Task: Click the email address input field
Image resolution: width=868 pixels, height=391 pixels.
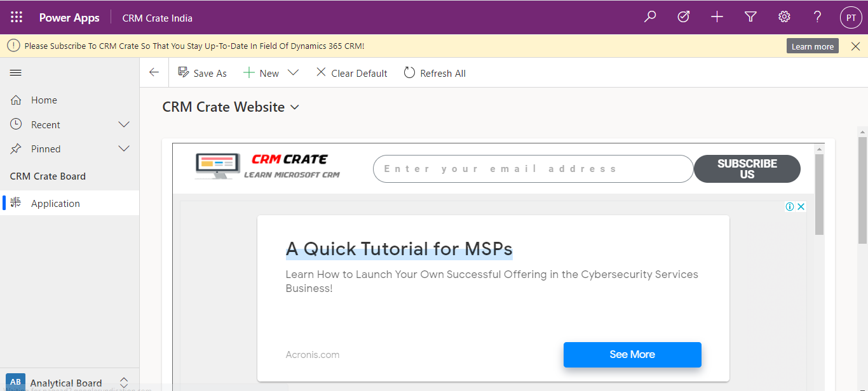Action: click(x=534, y=169)
